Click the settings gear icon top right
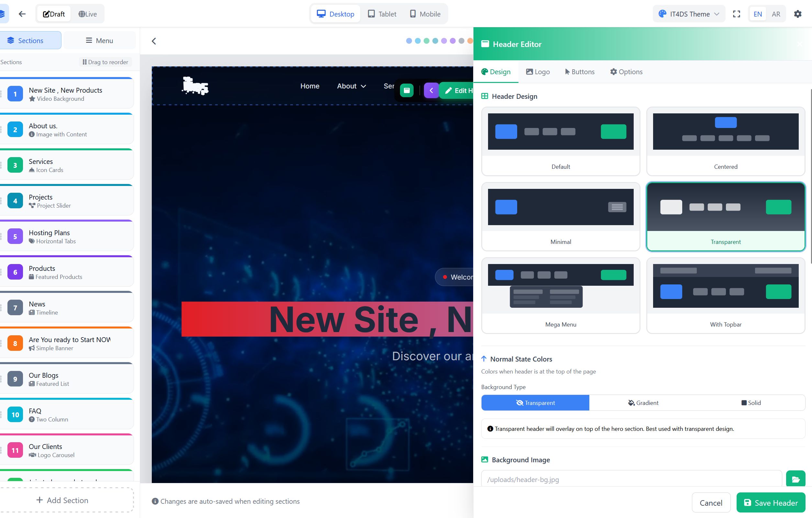The width and height of the screenshot is (812, 518). pyautogui.click(x=797, y=14)
